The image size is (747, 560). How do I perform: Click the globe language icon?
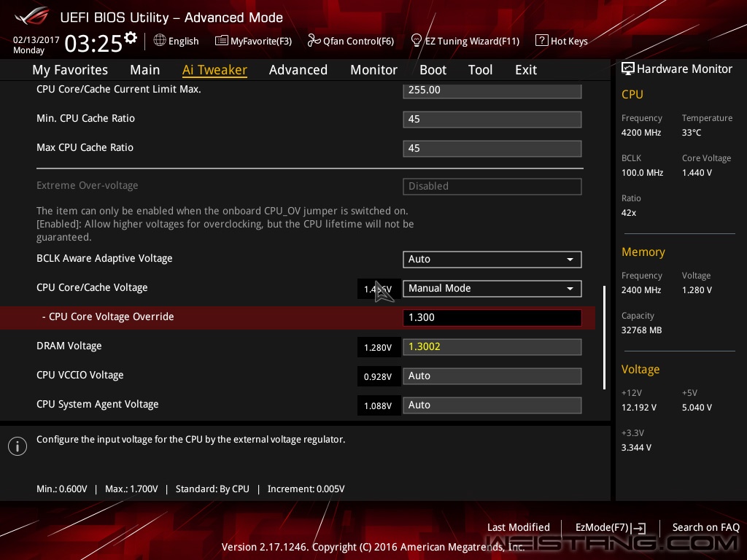160,41
